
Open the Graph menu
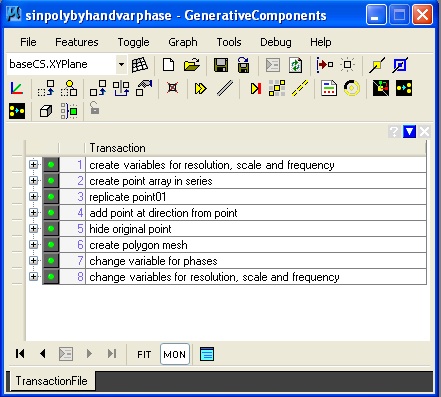(x=183, y=42)
